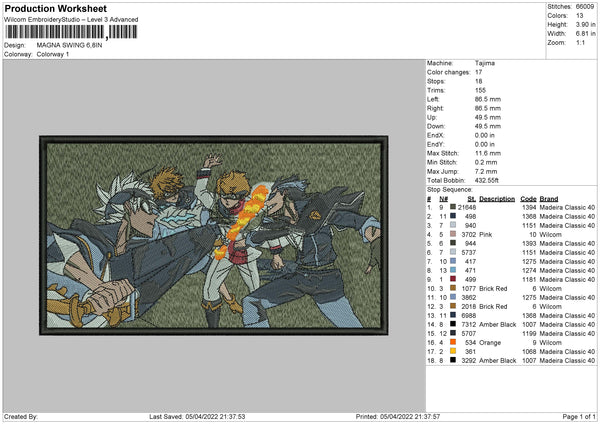The width and height of the screenshot is (600, 424).
Task: Click the 'Created By:' footer label
Action: click(21, 417)
